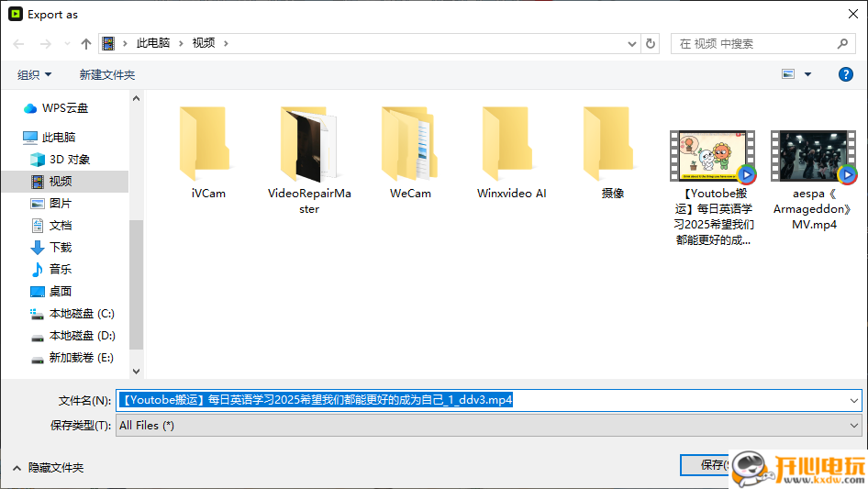This screenshot has height=489, width=868.
Task: Open more view options dropdown arrow
Action: (807, 74)
